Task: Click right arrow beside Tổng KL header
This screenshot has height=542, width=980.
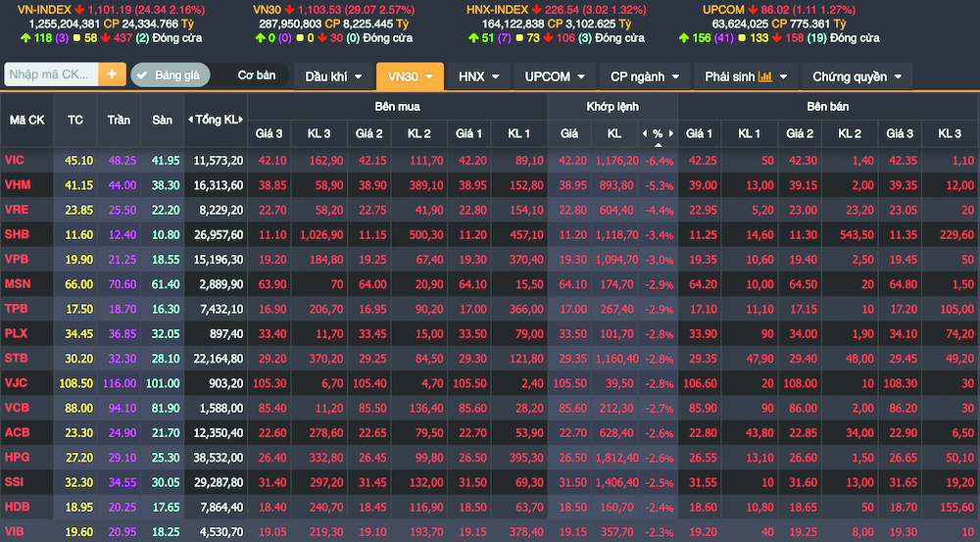Action: pos(242,120)
